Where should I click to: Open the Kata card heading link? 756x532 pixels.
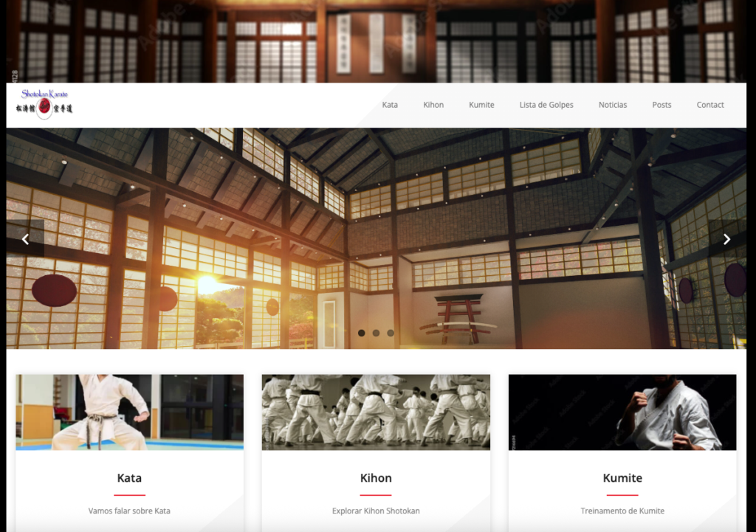(129, 478)
